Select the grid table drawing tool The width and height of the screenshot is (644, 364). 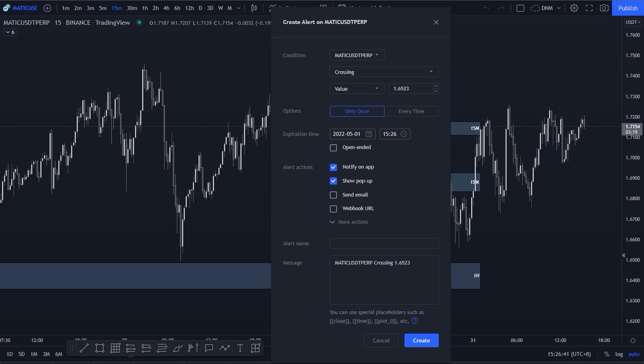115,348
